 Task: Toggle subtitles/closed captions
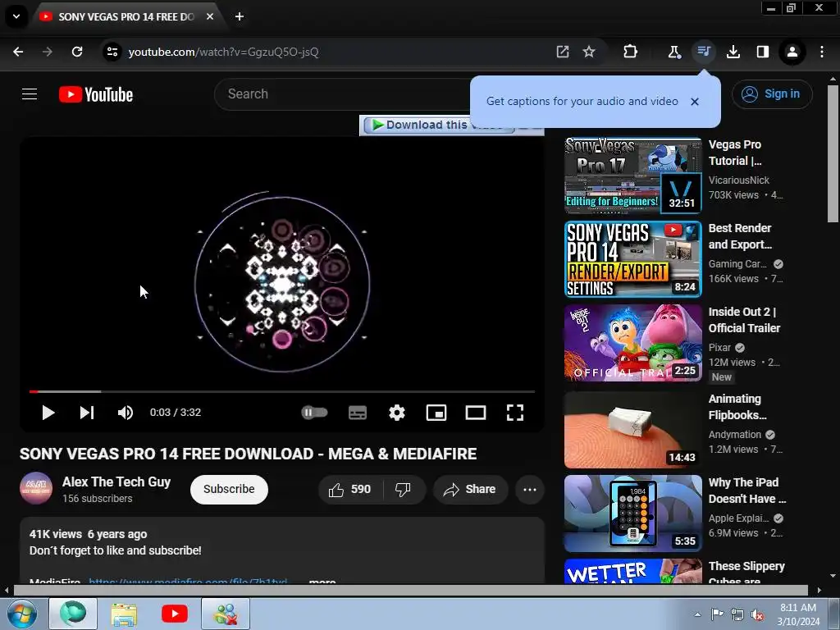(x=358, y=413)
